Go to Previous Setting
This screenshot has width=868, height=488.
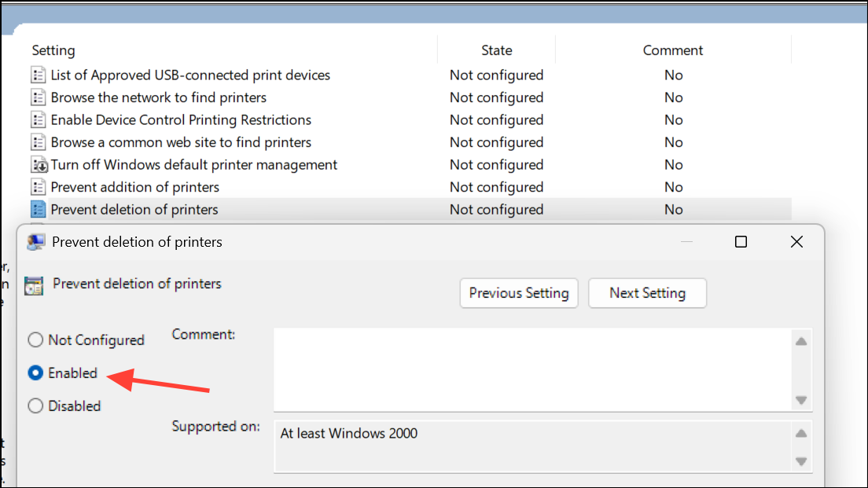coord(519,293)
